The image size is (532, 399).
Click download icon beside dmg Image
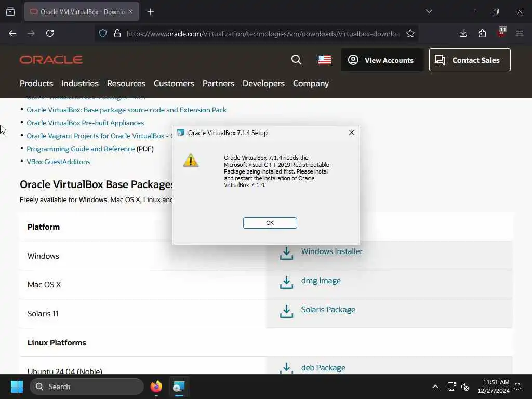click(x=286, y=282)
